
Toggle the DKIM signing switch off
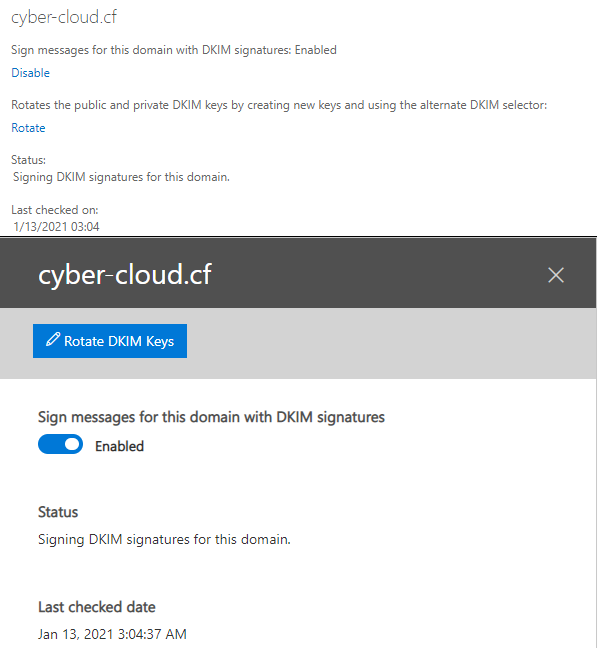[x=60, y=446]
